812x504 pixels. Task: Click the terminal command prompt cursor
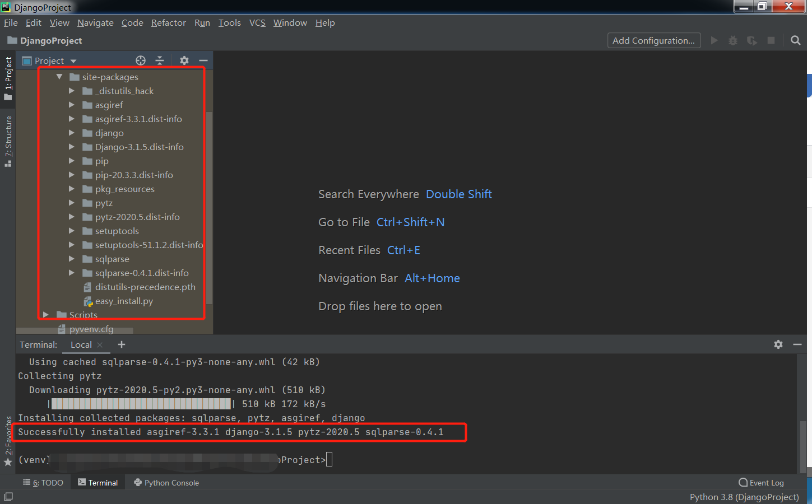point(329,460)
